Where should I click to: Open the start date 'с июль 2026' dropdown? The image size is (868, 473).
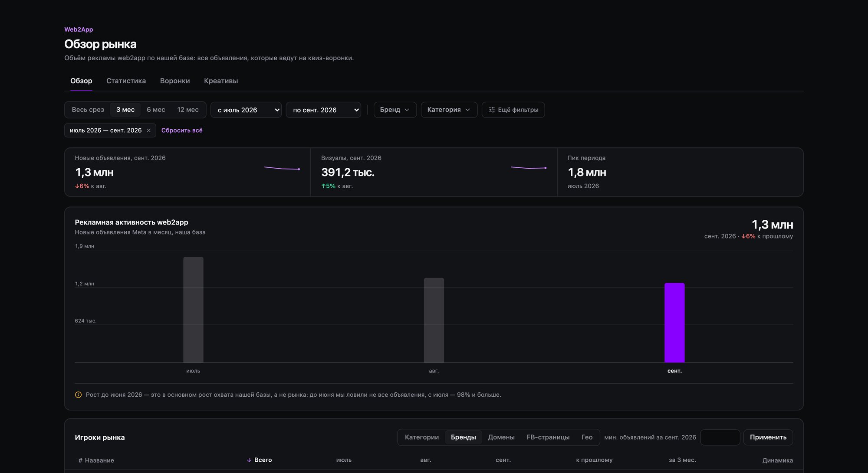point(246,110)
